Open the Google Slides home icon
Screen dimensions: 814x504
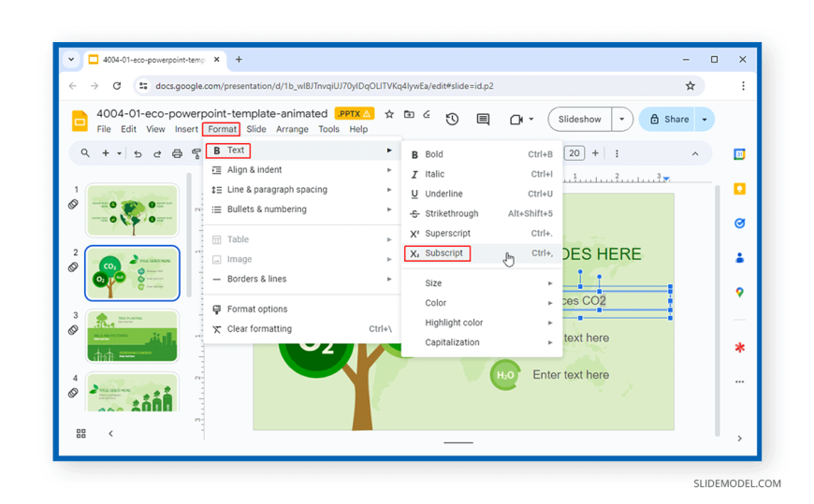tap(80, 122)
